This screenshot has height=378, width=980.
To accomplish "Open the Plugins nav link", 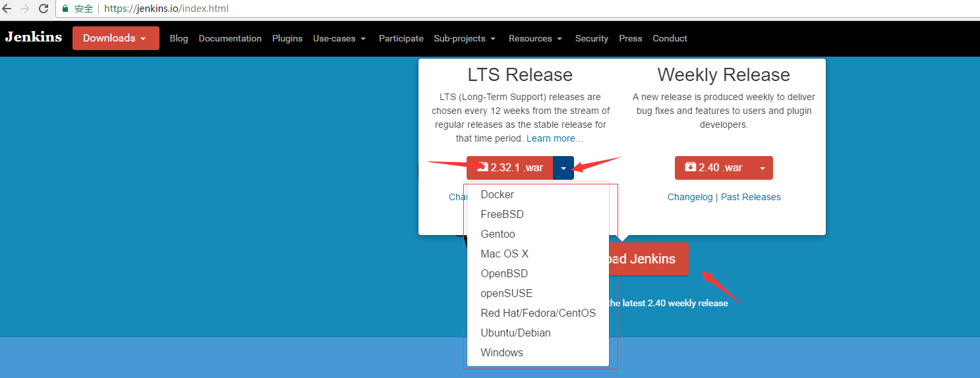I will [x=287, y=38].
